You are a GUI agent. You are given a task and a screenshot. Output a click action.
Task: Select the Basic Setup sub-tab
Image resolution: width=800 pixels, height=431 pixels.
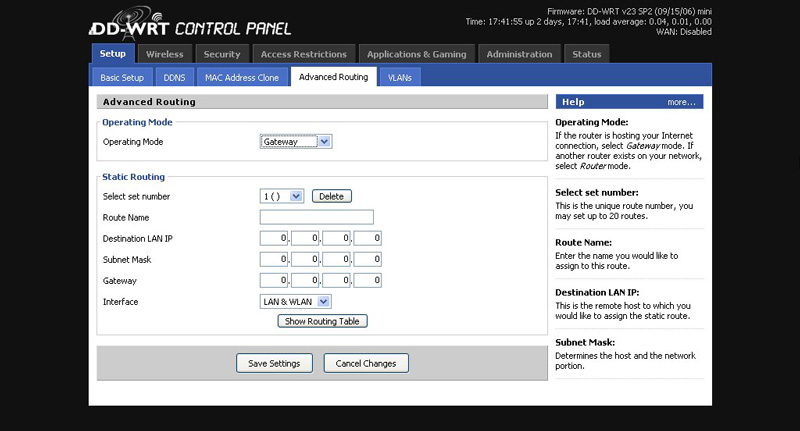tap(122, 78)
